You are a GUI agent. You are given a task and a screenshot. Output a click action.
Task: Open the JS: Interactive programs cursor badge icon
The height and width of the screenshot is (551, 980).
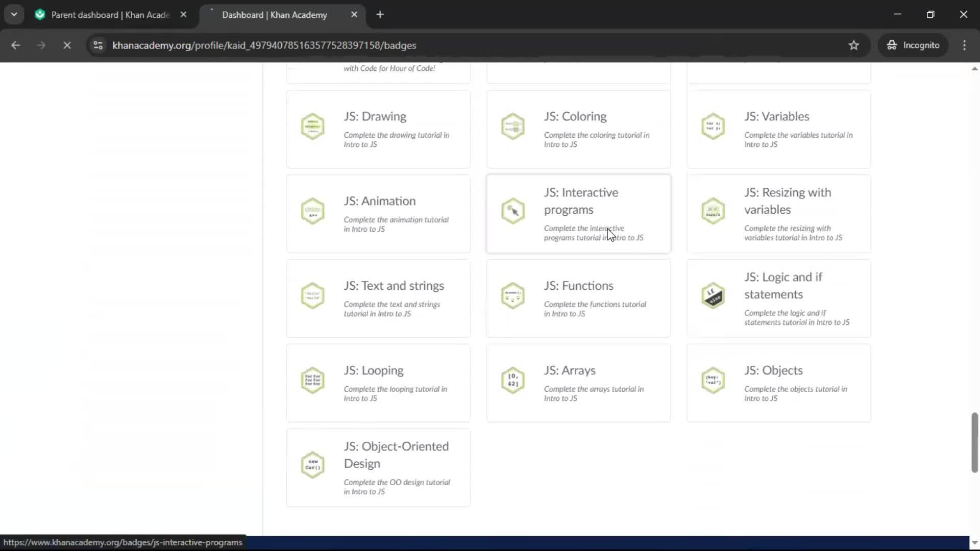pos(512,211)
